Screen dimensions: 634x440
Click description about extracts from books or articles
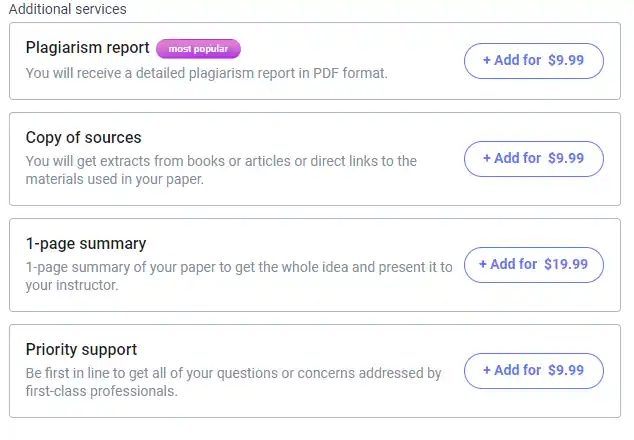(x=221, y=170)
